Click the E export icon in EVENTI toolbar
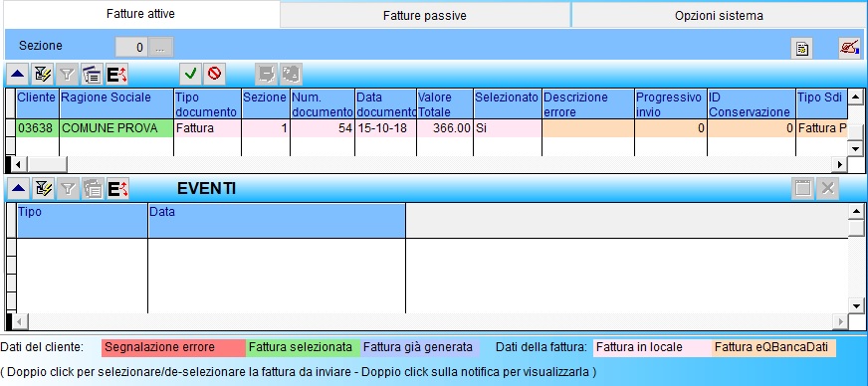 click(x=116, y=189)
